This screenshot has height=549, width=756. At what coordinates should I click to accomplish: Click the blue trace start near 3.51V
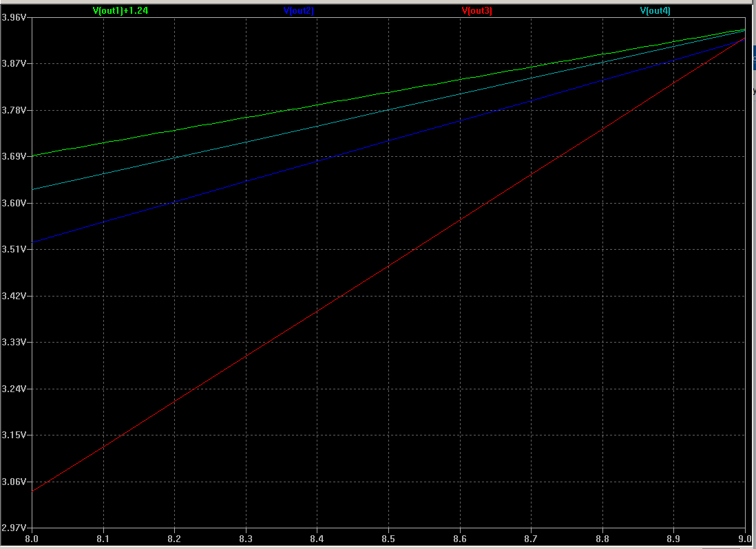point(34,241)
